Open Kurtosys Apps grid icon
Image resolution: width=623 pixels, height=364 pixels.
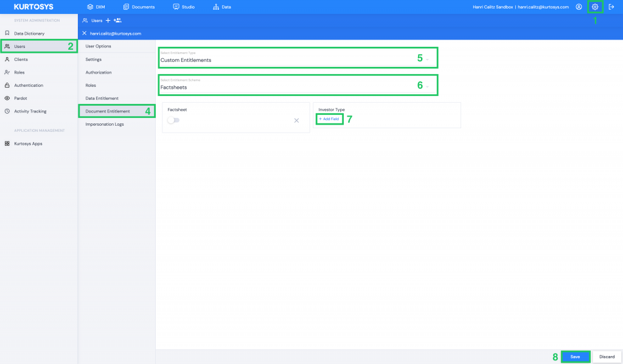point(7,143)
